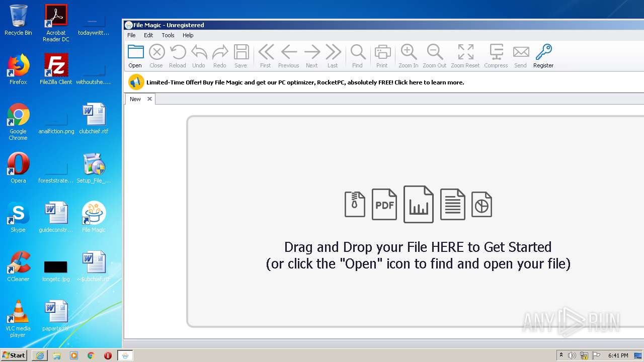
Task: Click the zip archive icon in drop area
Action: pos(355,204)
